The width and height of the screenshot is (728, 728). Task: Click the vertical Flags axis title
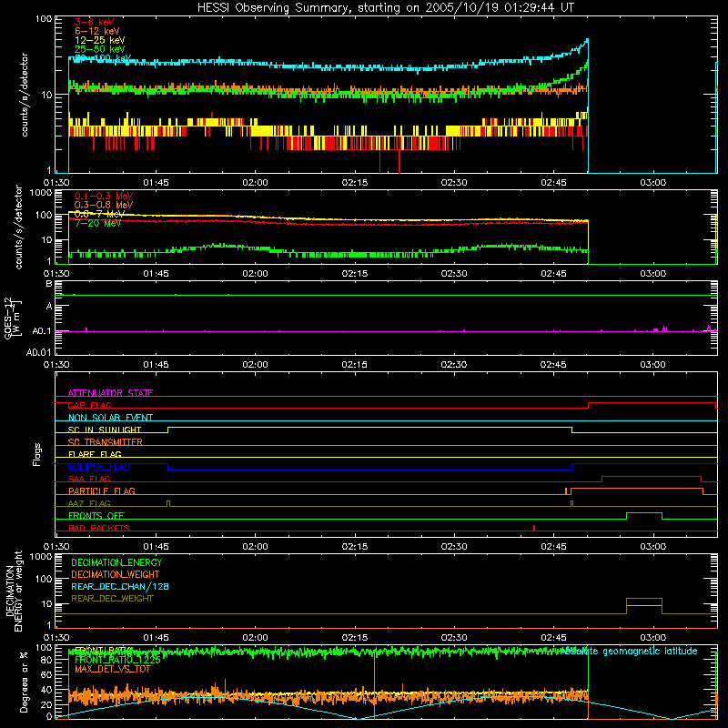pos(37,454)
